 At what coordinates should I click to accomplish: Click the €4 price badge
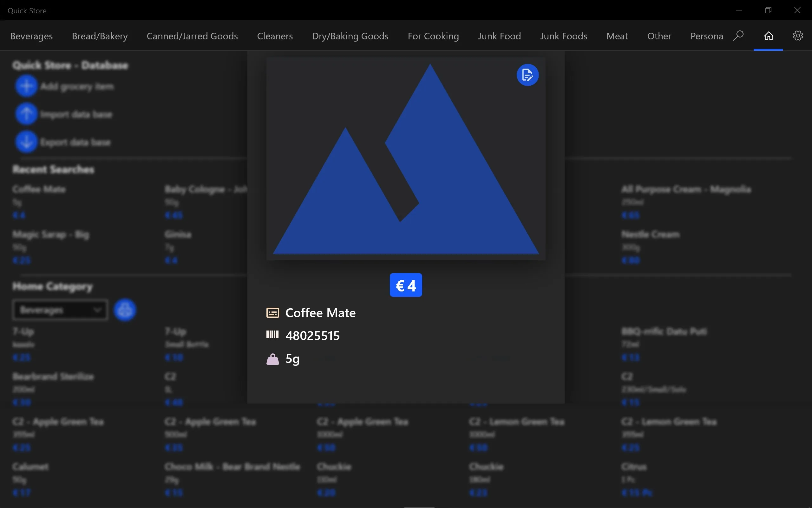(406, 285)
